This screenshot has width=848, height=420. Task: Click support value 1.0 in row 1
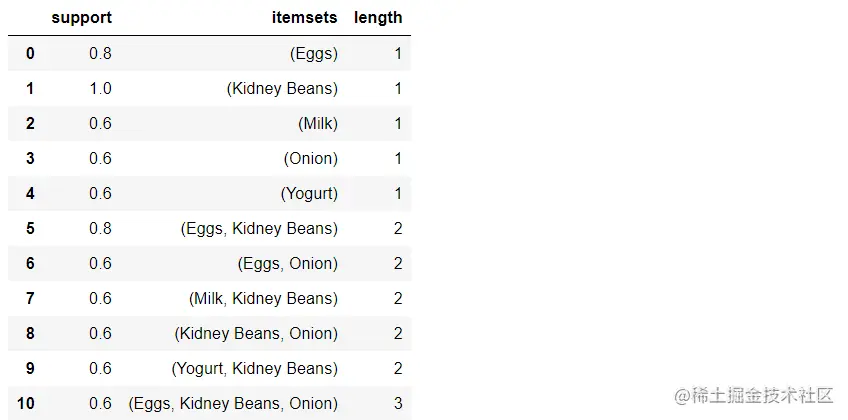coord(100,89)
